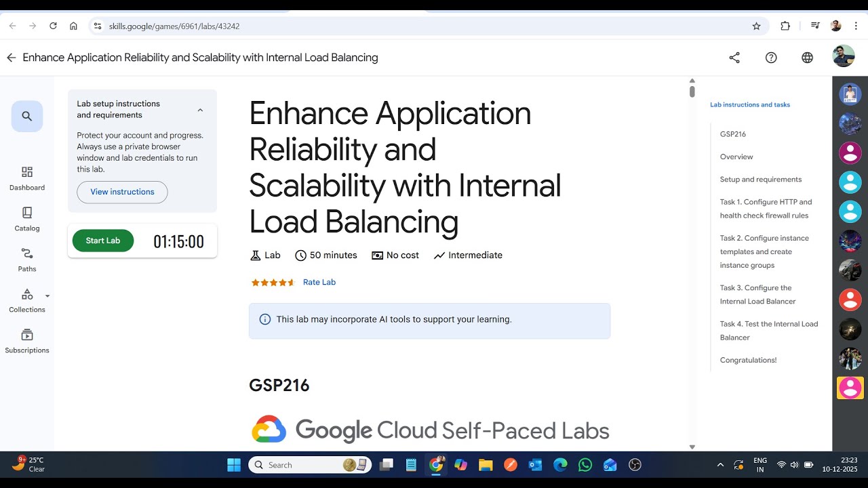Click the page scrollbar thumb
The image size is (868, 488).
click(x=692, y=91)
